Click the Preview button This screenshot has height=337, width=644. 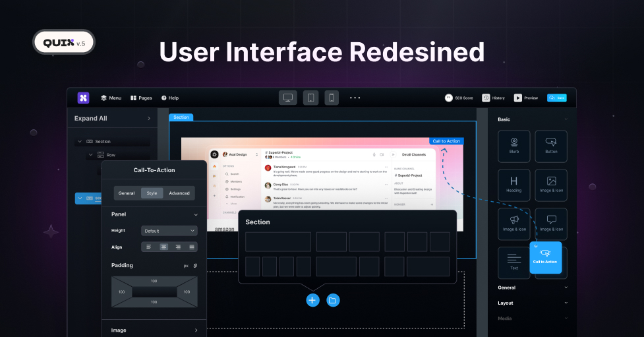pos(526,98)
